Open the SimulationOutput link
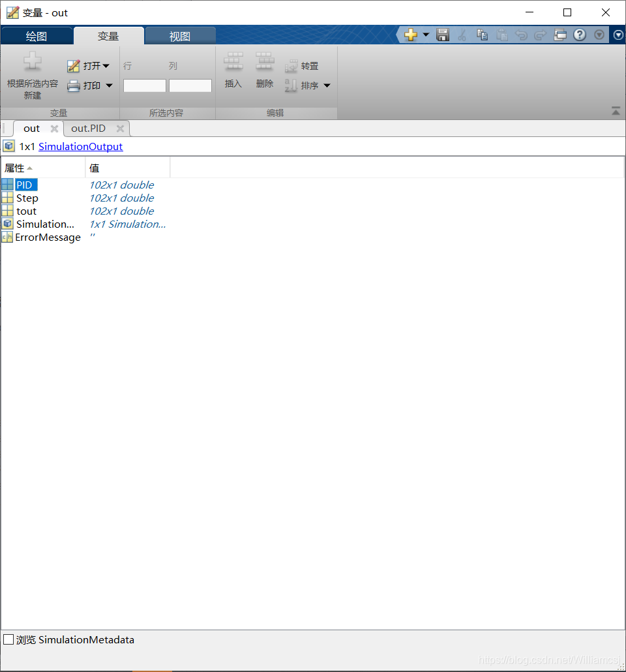 [x=80, y=146]
